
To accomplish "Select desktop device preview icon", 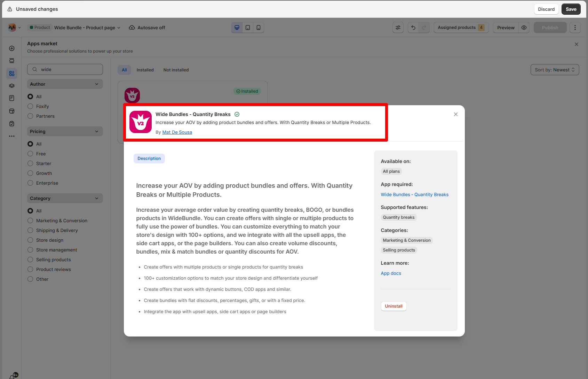I will (237, 28).
